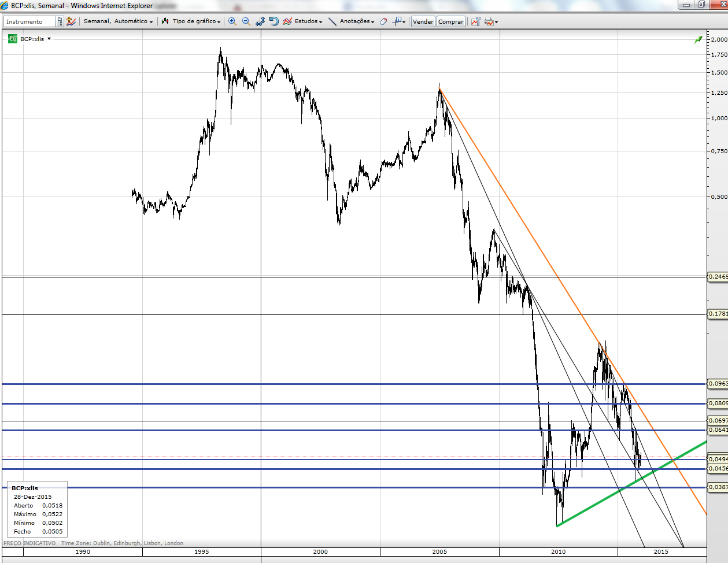Click the Estudos indicator icon
This screenshot has height=563, width=728.
click(x=287, y=21)
